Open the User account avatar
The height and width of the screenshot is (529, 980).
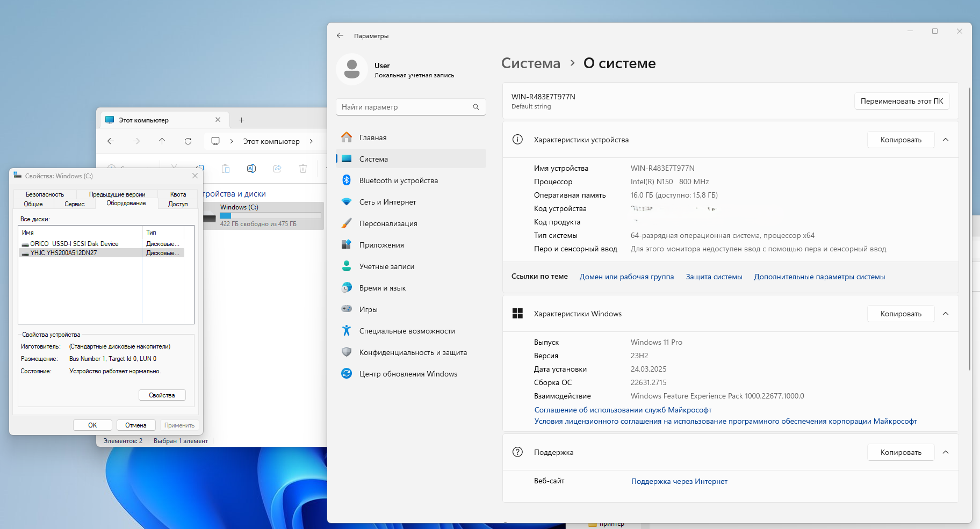pyautogui.click(x=352, y=69)
